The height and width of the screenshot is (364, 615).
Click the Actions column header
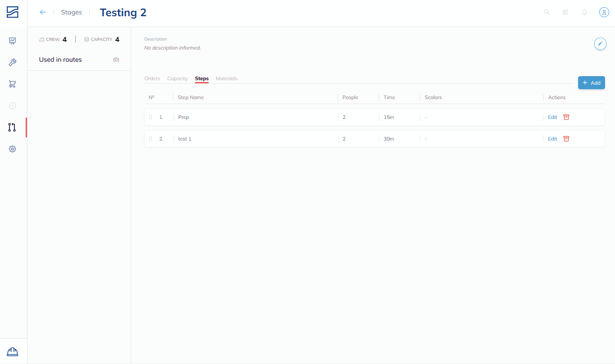tap(557, 97)
